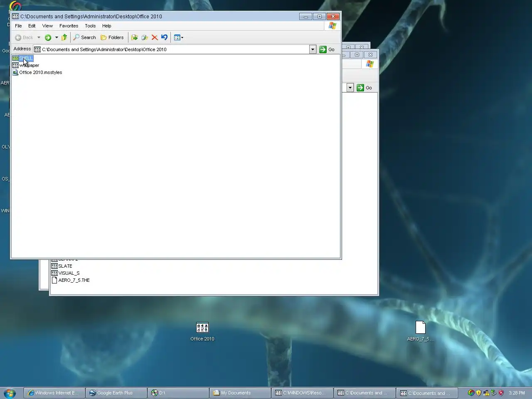Open the Start menu orb
Screen dimensions: 532x399
10,393
